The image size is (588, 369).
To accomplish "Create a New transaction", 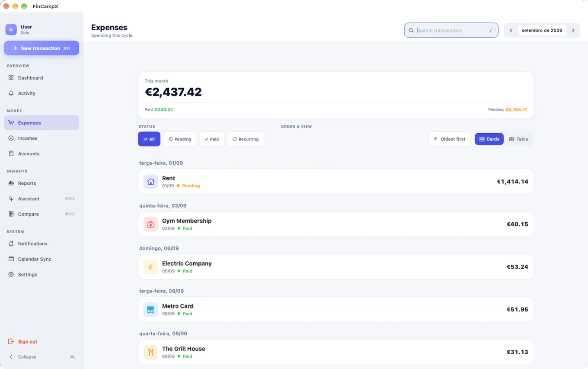I will point(42,48).
